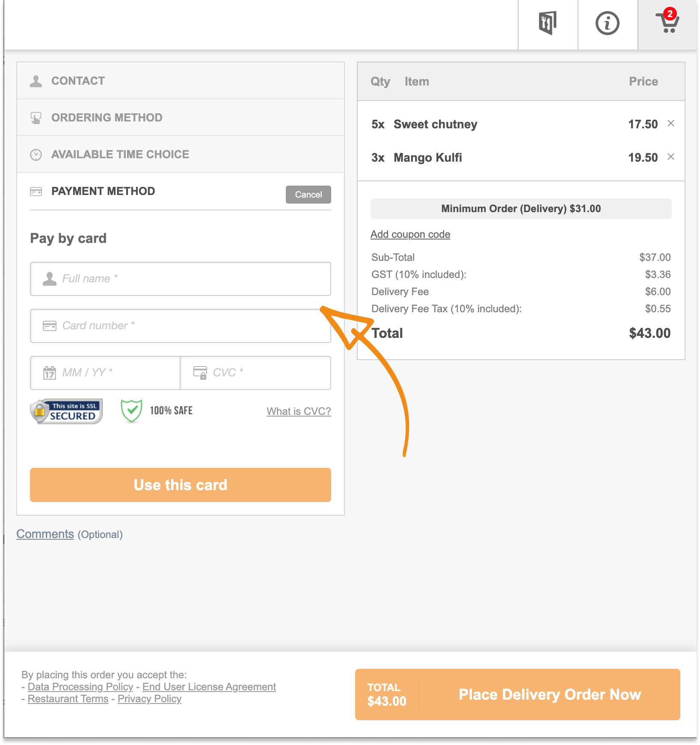Expand the Ordering Method section

pyautogui.click(x=107, y=118)
